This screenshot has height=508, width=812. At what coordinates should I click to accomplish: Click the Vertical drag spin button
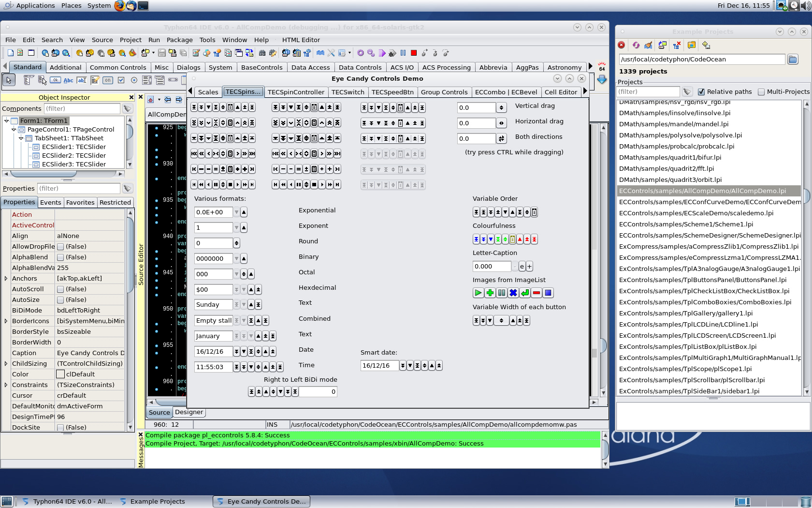click(502, 108)
